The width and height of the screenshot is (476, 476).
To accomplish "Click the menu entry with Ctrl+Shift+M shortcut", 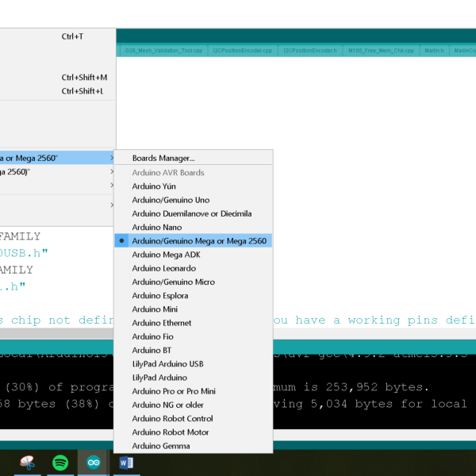I will click(57, 78).
